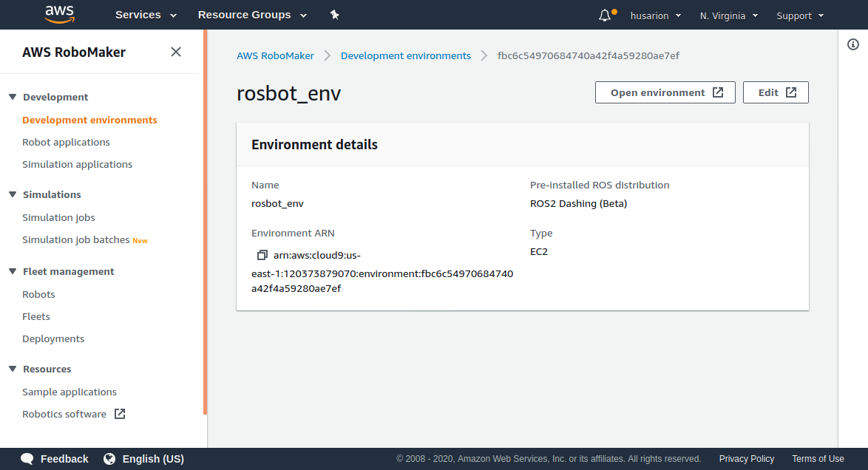
Task: Open the Privacy Policy link
Action: 747,459
